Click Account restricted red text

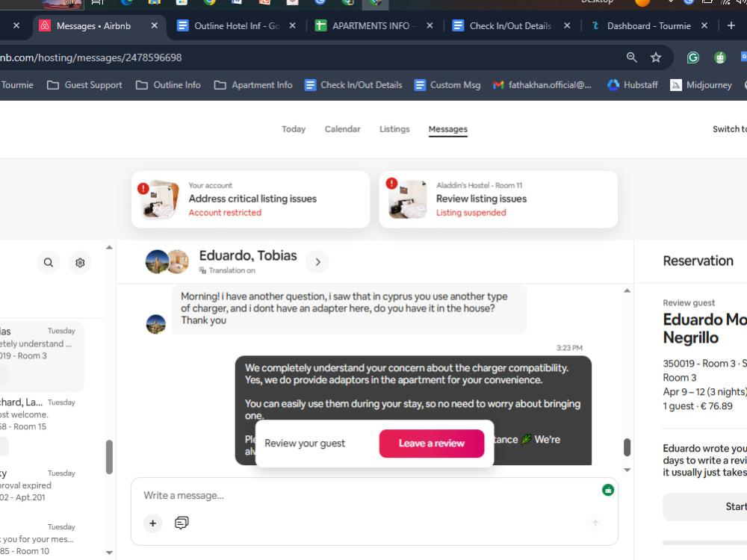coord(225,212)
